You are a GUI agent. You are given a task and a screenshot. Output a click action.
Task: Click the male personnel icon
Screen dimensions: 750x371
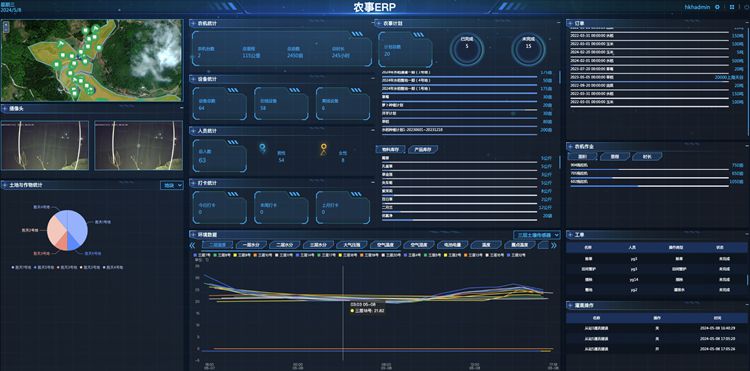[x=263, y=149]
